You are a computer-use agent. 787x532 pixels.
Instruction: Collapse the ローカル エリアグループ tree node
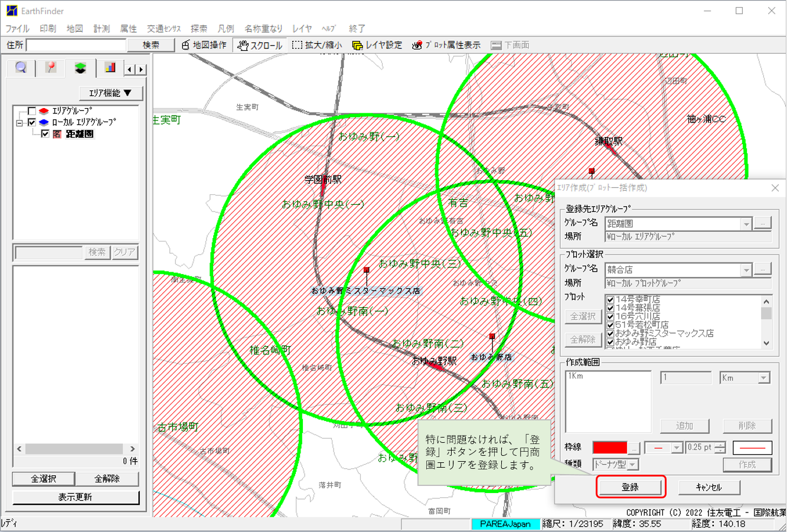19,123
